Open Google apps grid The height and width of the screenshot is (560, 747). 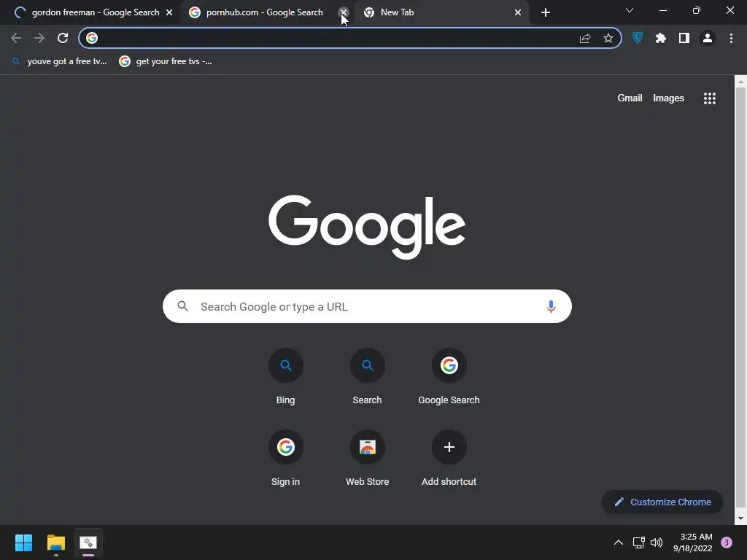pos(709,98)
